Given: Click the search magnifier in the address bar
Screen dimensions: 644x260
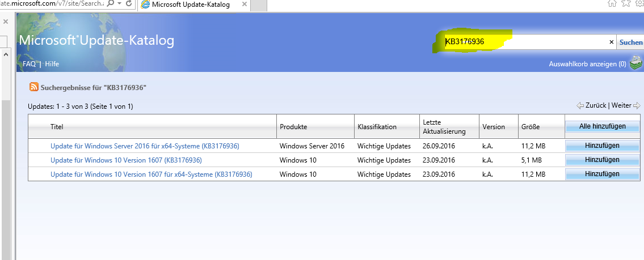Looking at the screenshot, I should pos(110,4).
